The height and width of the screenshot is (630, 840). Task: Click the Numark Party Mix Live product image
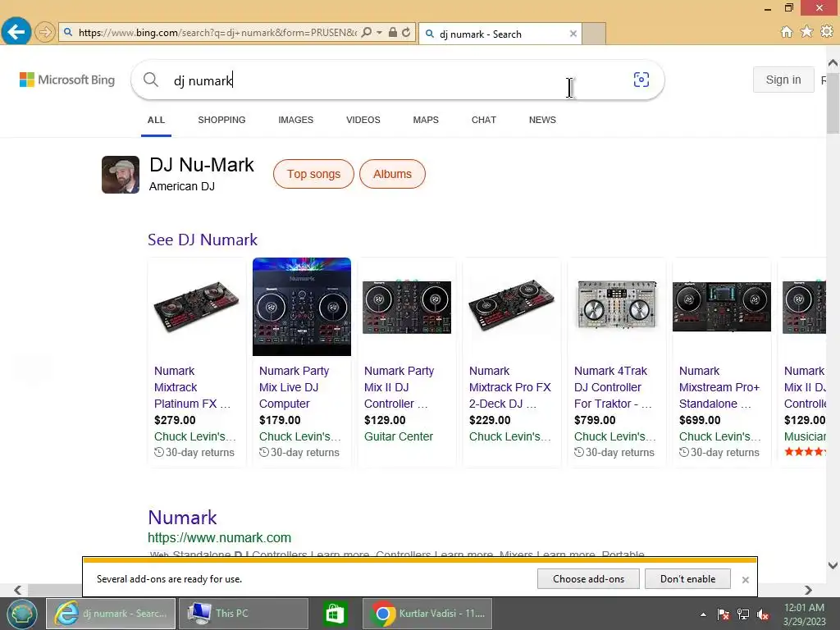[x=302, y=307]
